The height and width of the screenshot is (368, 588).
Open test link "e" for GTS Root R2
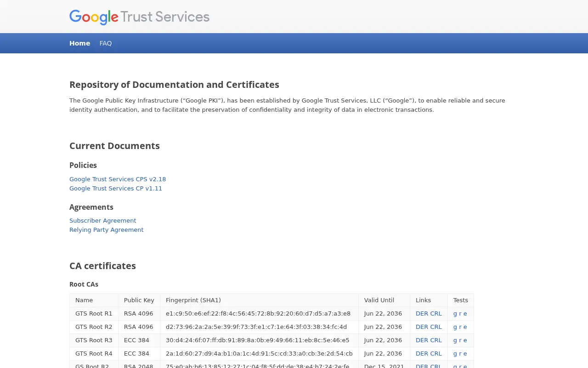click(x=465, y=327)
